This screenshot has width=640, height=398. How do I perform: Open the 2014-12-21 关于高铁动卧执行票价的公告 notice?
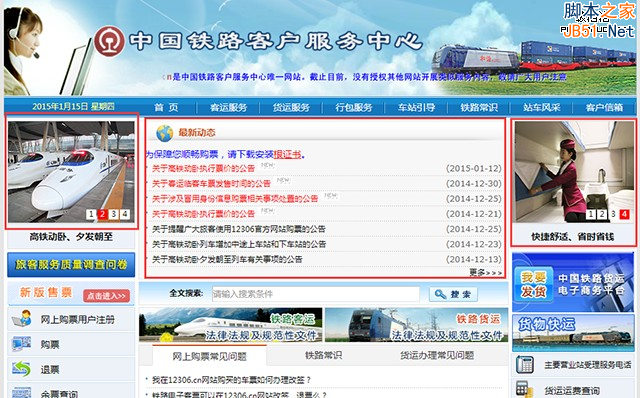coord(203,213)
